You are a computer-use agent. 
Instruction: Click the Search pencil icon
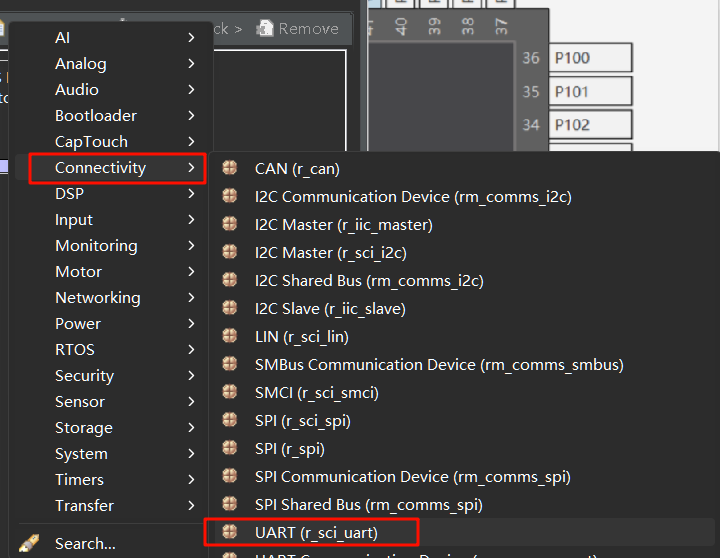coord(28,543)
